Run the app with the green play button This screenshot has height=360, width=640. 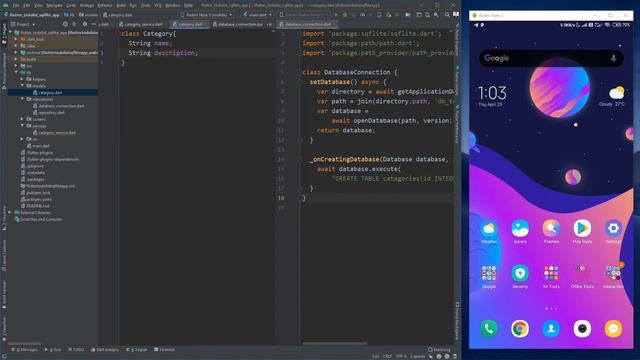(336, 15)
